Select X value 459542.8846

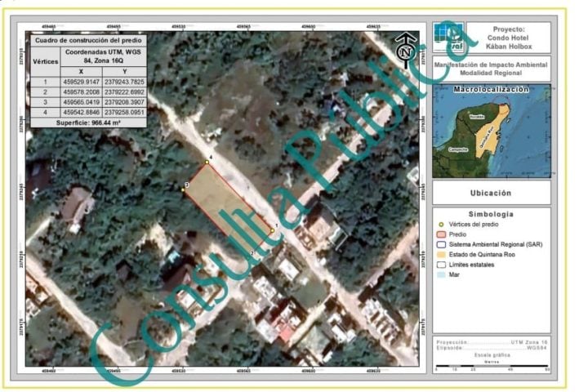coord(81,112)
